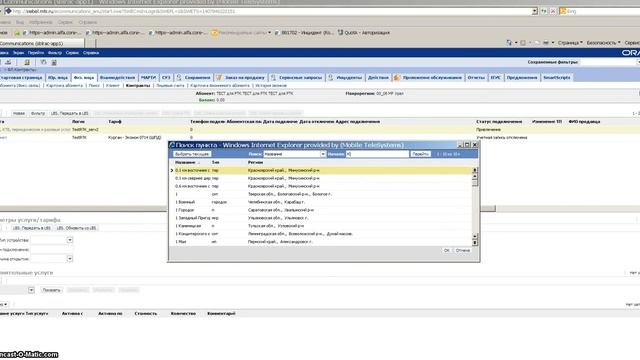Open the device type dropdown in service parameters
640x360 pixels.
pos(70,240)
